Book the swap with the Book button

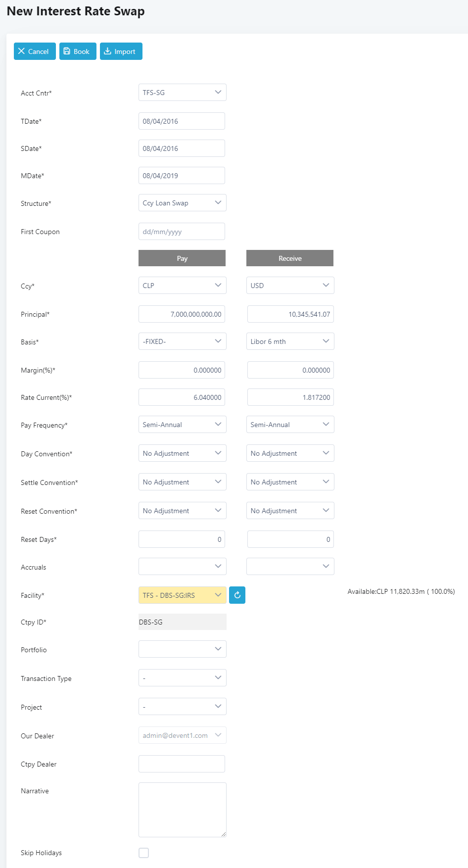[78, 51]
